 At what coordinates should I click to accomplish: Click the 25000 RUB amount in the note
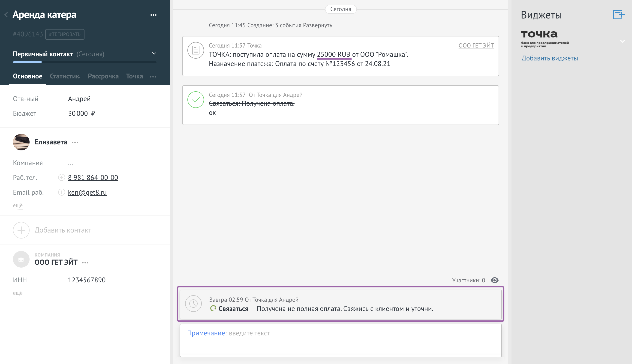pyautogui.click(x=334, y=54)
